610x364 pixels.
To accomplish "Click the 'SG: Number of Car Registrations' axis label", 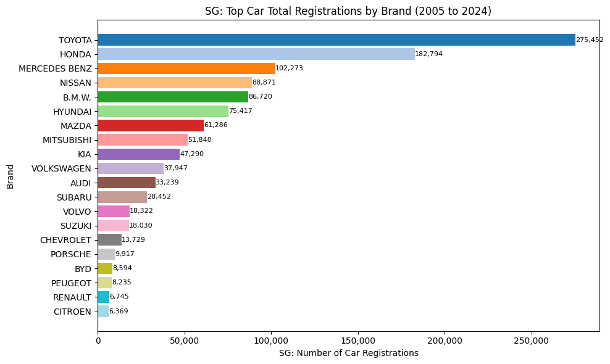I will [x=349, y=353].
